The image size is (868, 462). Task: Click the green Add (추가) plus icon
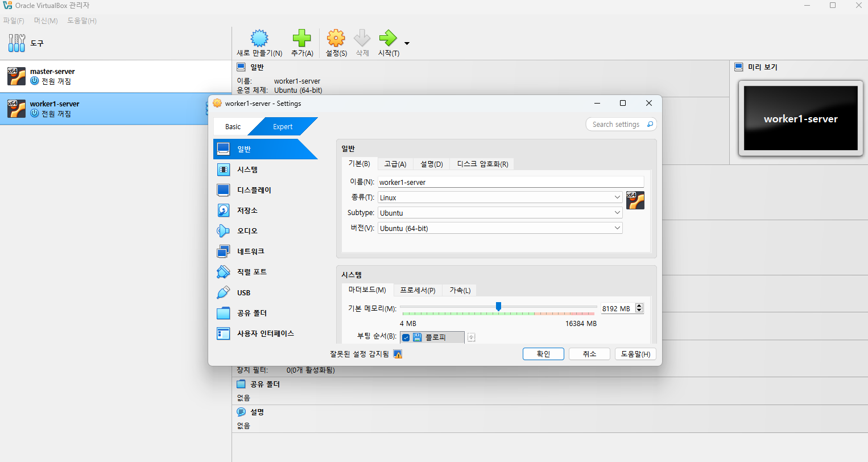click(302, 38)
